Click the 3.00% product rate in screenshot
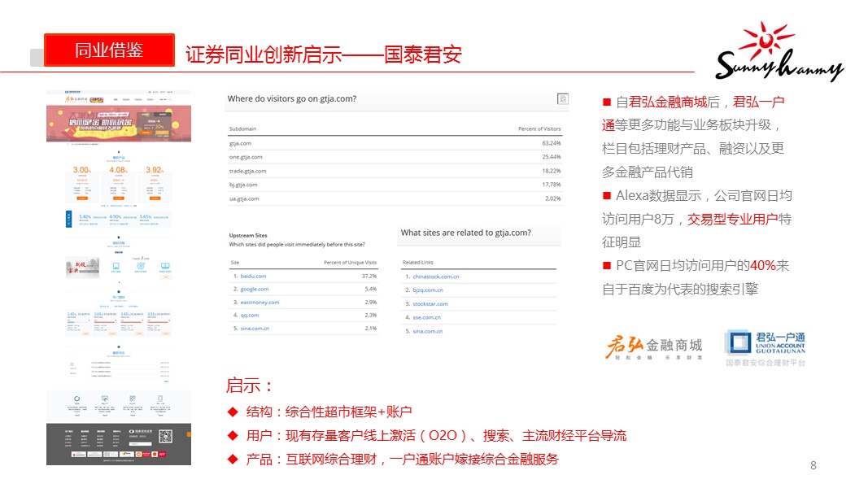The height and width of the screenshot is (488, 868). point(82,170)
